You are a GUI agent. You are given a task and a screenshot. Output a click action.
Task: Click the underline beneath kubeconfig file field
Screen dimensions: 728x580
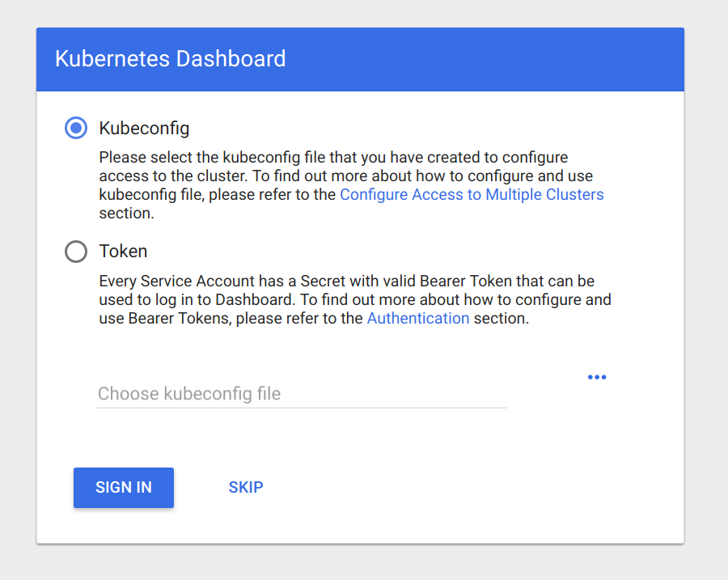click(x=301, y=408)
